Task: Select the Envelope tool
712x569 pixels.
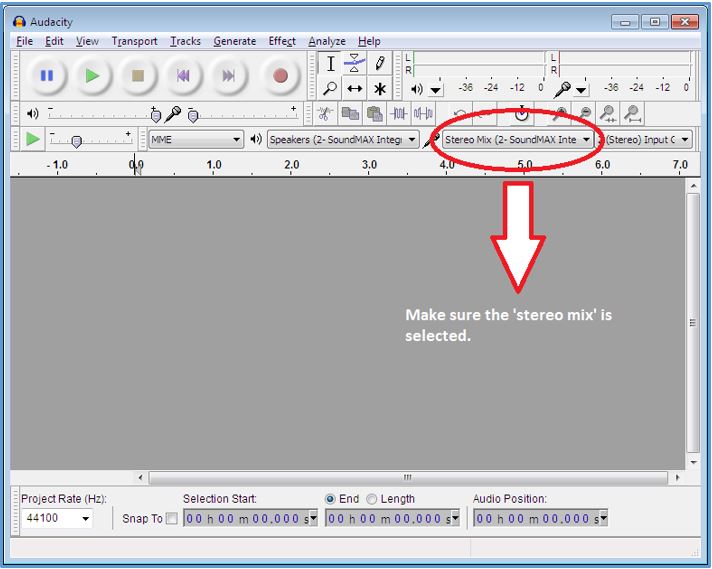Action: pos(355,64)
